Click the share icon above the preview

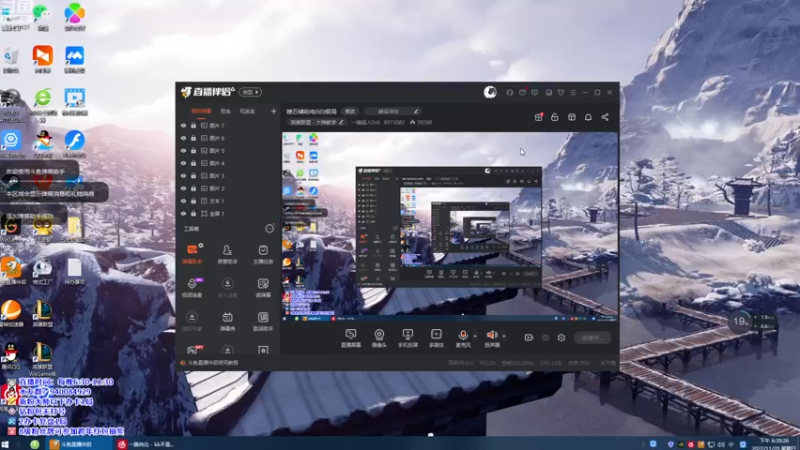[x=605, y=117]
